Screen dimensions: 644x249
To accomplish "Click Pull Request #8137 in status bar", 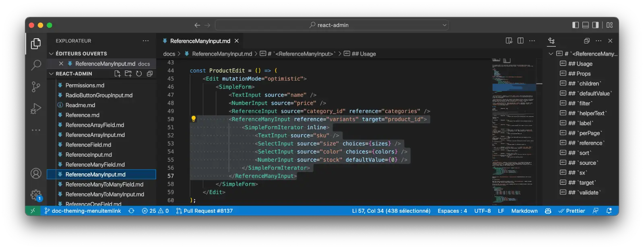I will coord(204,211).
